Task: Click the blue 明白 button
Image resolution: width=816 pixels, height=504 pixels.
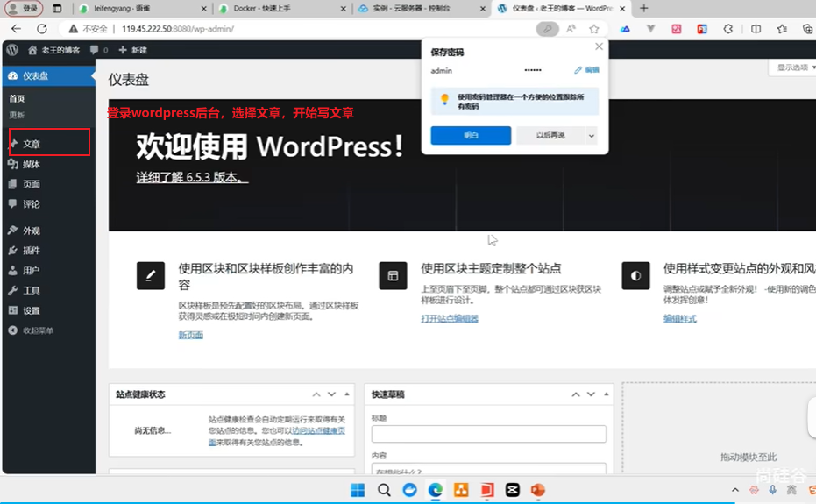Action: pos(471,135)
